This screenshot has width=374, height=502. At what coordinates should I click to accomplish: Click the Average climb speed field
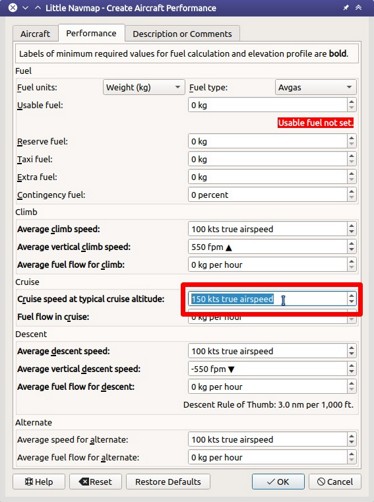point(268,229)
